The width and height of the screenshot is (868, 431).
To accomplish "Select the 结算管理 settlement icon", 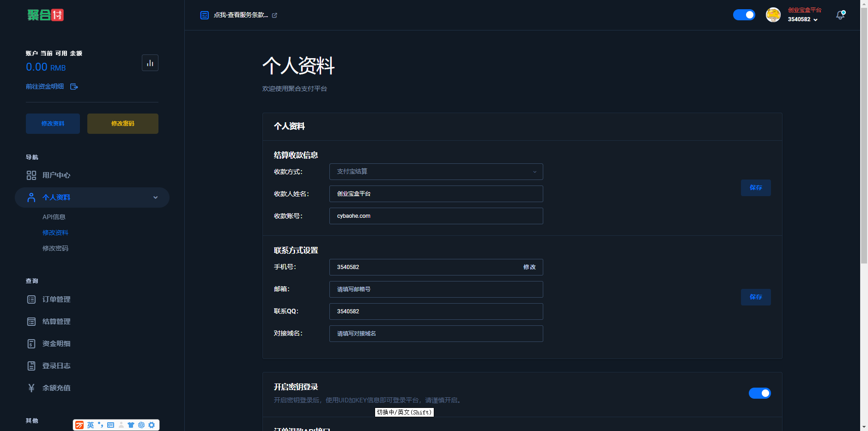I will [x=31, y=321].
